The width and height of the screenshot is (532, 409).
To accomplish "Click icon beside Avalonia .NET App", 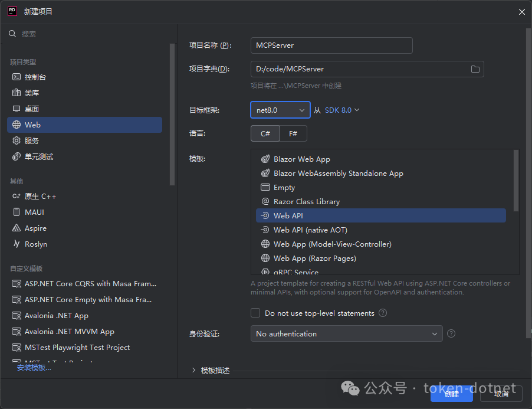I will tap(17, 316).
